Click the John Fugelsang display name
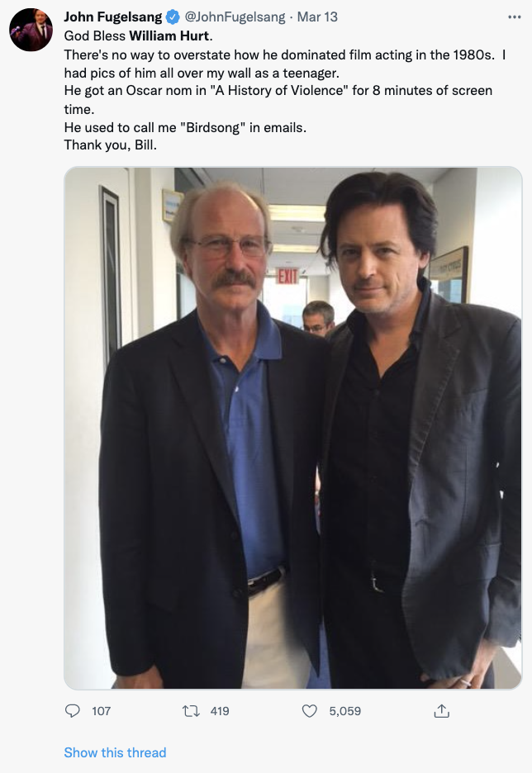 (113, 17)
